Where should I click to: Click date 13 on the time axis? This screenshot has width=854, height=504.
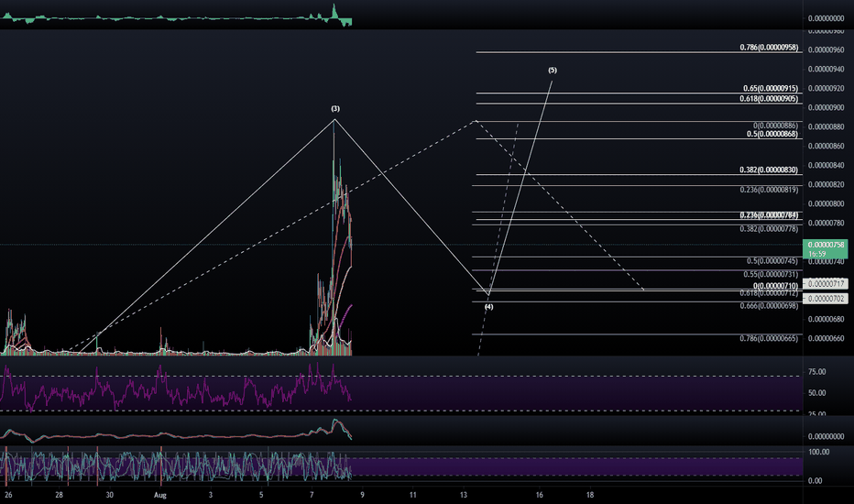pyautogui.click(x=464, y=495)
